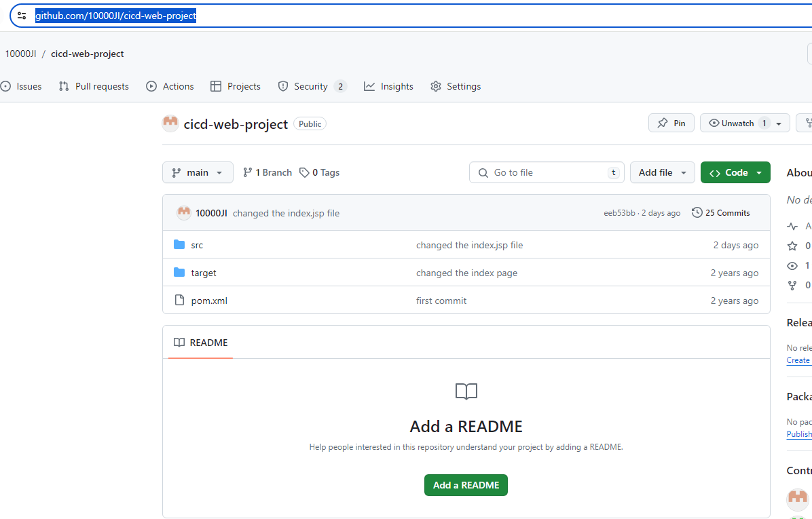
Task: Click the cicd-web-project repository title
Action: (x=236, y=124)
